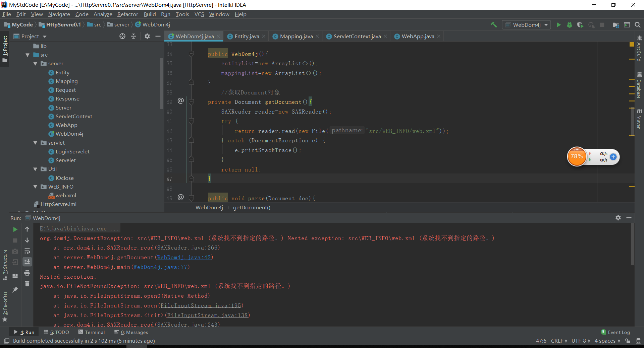Start debugging with the green bug icon

(x=569, y=25)
